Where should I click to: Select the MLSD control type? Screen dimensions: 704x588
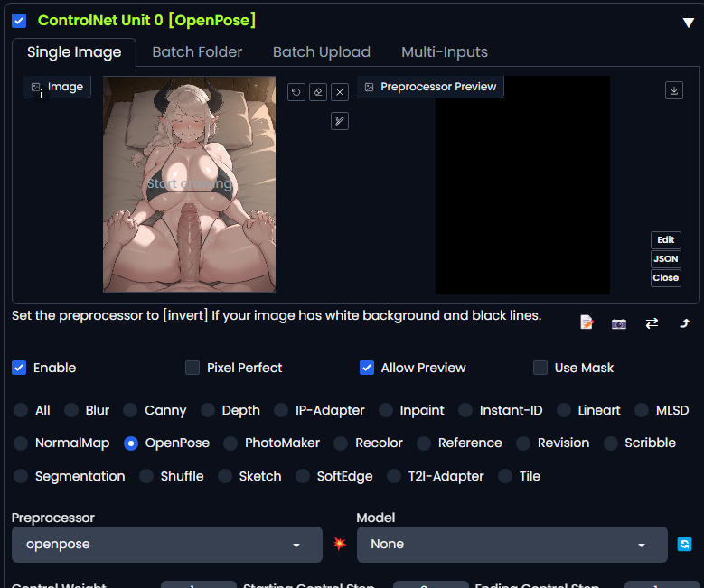click(x=642, y=410)
